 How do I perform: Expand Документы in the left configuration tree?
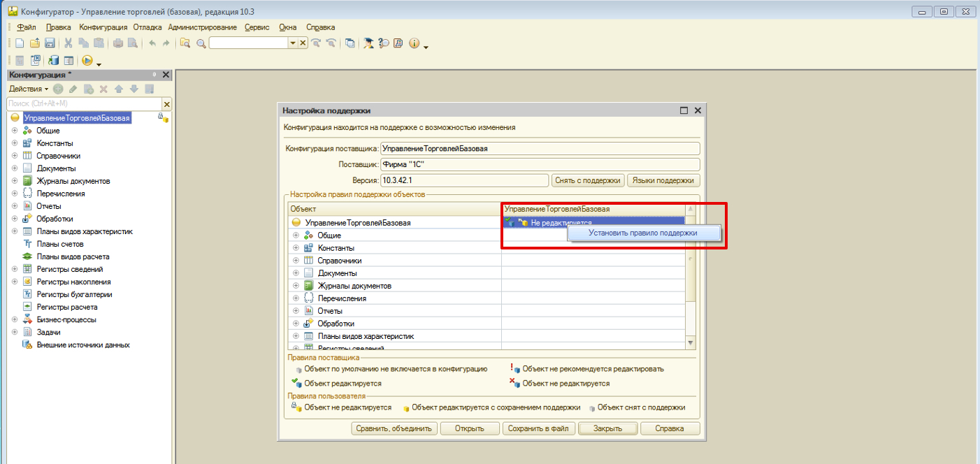pyautogui.click(x=14, y=168)
